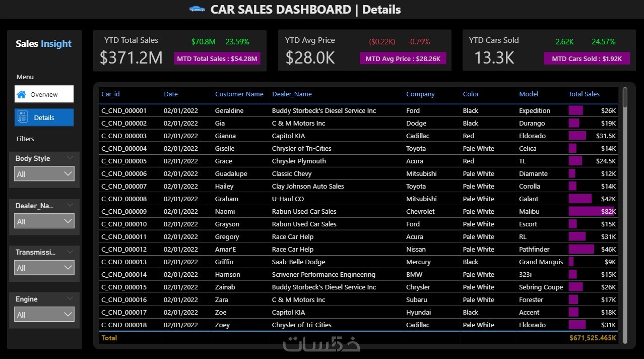Click dealer U-Haul CO

click(x=288, y=199)
